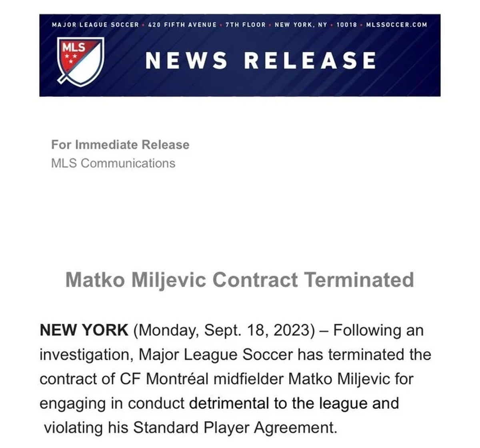The image size is (480, 448).
Task: Select the MAJOR LEAGUE SOCCER header text
Action: [x=95, y=25]
